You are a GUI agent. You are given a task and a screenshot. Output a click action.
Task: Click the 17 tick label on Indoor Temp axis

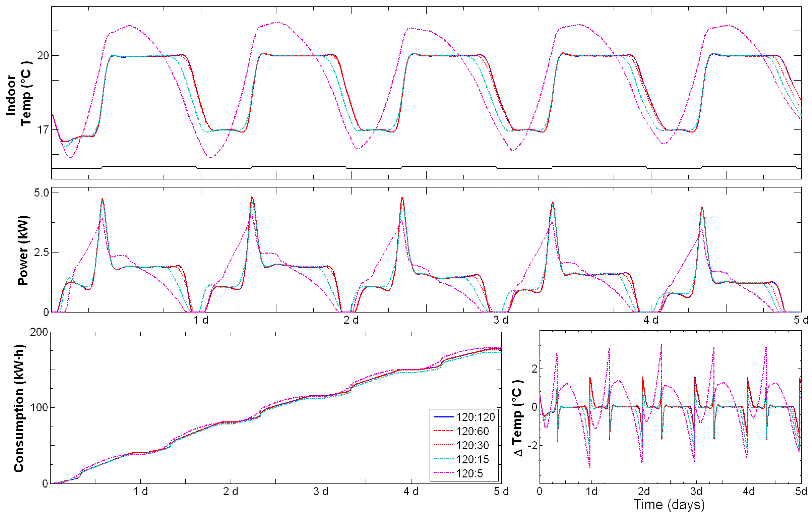43,130
